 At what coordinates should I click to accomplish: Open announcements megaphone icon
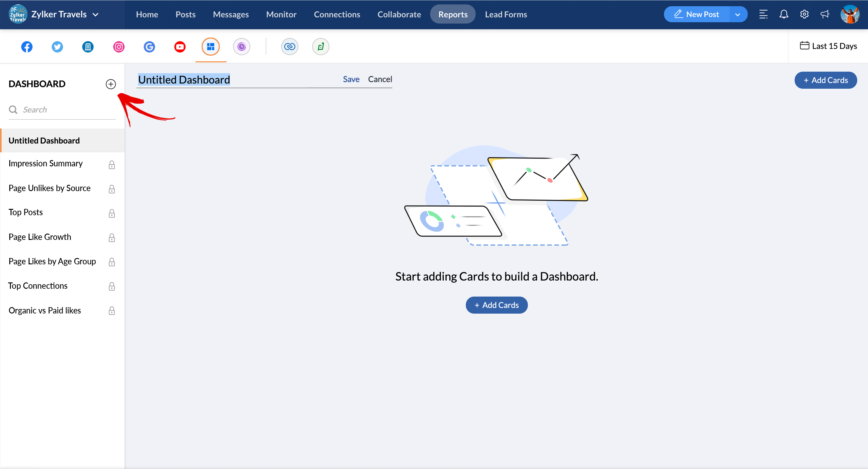point(825,14)
